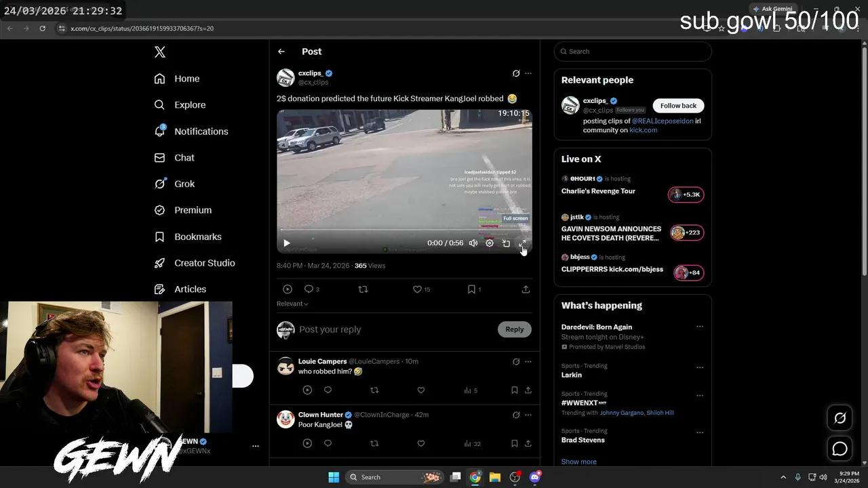Like Clown Hunter's reply

[x=420, y=443]
